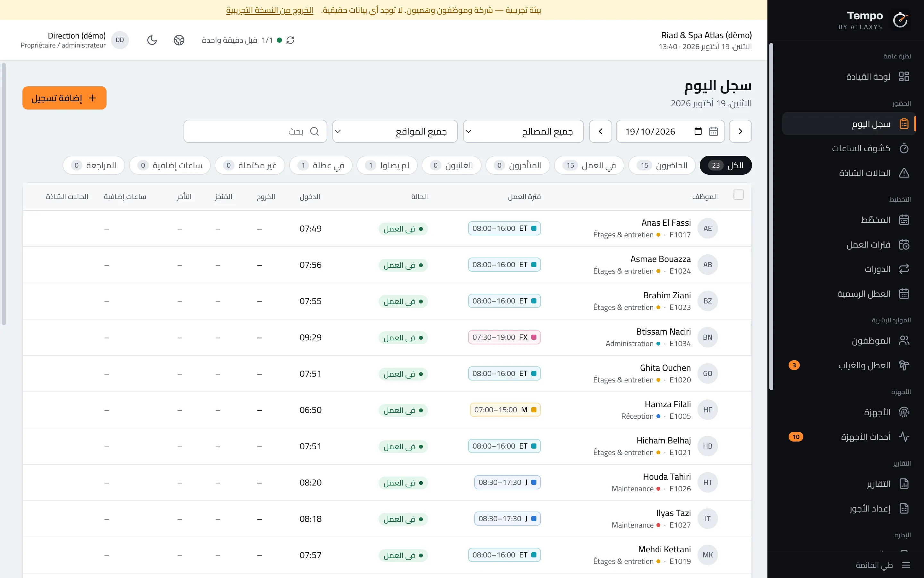Viewport: 924px width, 578px height.
Task: Collapse the sidebar with طي القائمة
Action: click(883, 565)
